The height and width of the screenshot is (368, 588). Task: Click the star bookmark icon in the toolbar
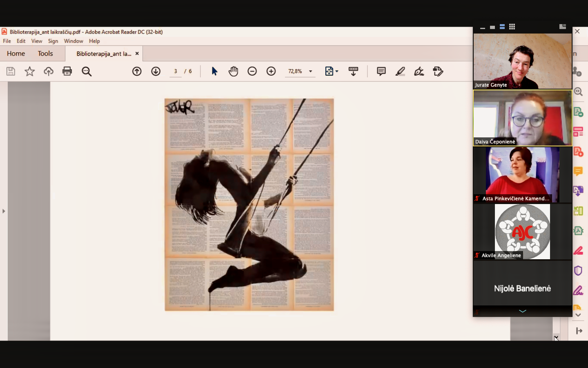(x=29, y=72)
